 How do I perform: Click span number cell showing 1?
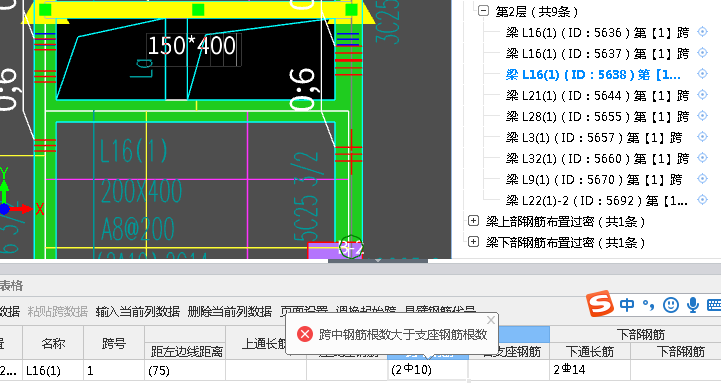coord(114,370)
